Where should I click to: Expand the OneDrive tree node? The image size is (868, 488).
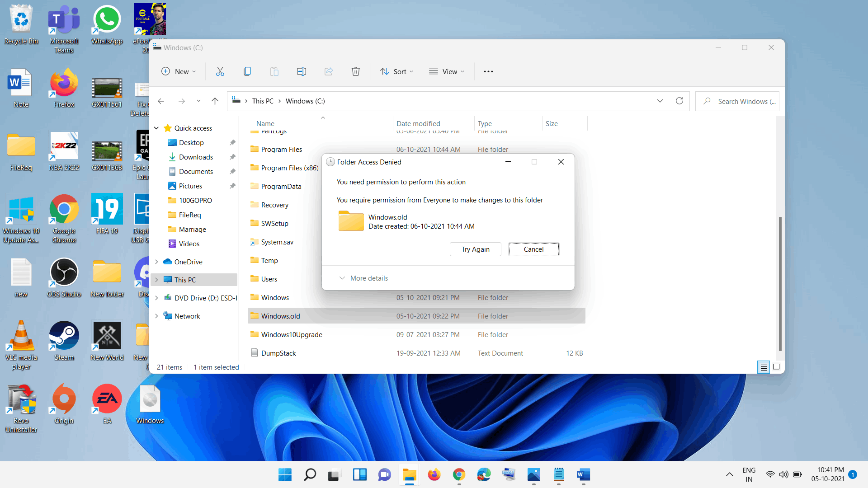click(x=156, y=262)
